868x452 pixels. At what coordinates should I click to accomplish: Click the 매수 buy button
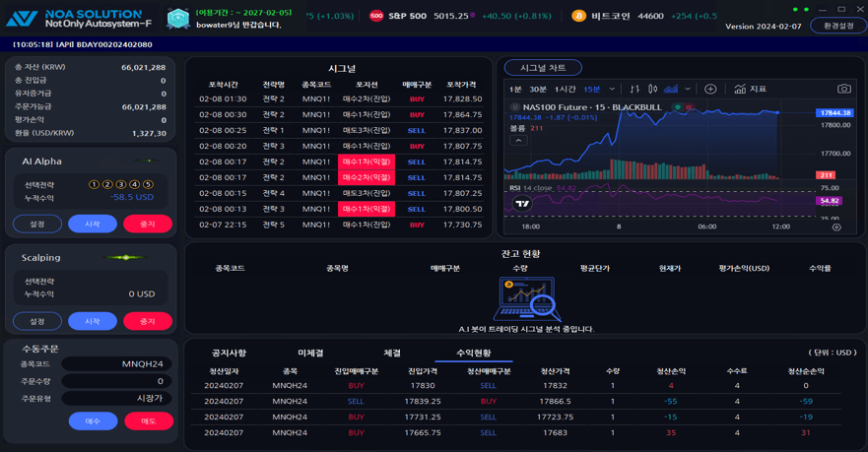[x=93, y=421]
